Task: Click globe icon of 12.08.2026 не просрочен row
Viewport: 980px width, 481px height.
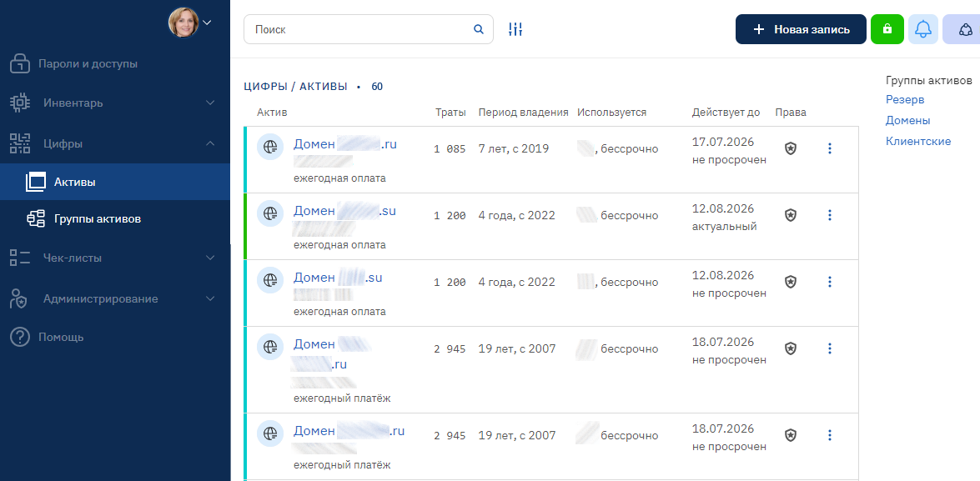Action: click(270, 280)
